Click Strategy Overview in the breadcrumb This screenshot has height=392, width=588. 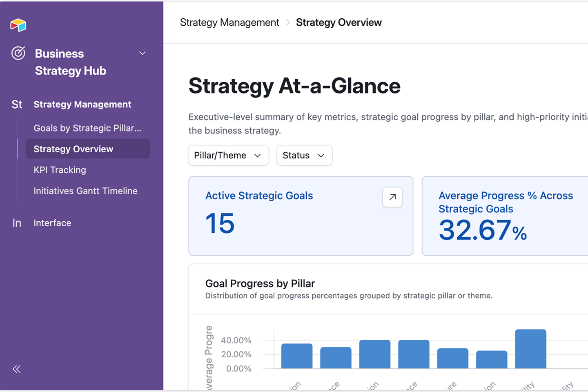339,22
